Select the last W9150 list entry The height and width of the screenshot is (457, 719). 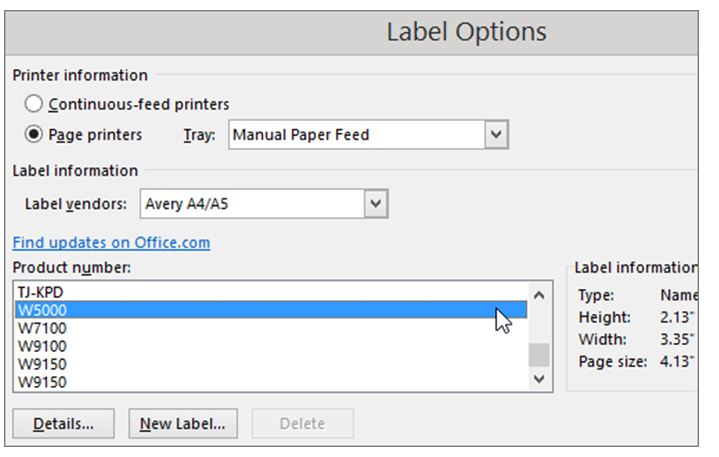[x=41, y=381]
